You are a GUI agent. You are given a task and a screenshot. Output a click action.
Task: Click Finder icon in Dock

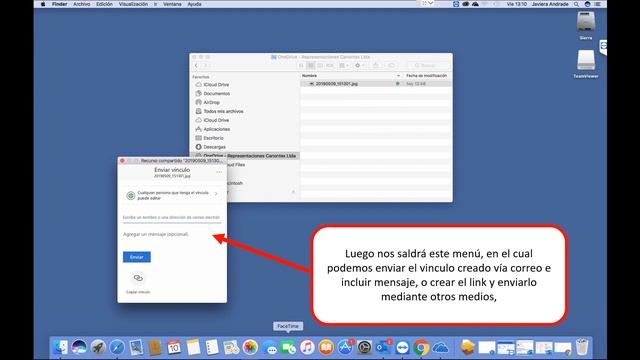pos(60,347)
